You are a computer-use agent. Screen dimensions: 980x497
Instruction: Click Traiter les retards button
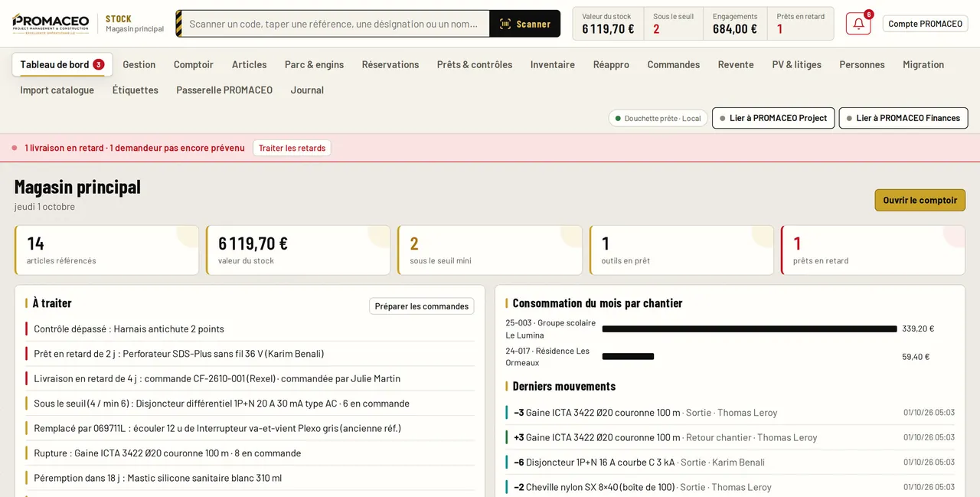tap(292, 148)
